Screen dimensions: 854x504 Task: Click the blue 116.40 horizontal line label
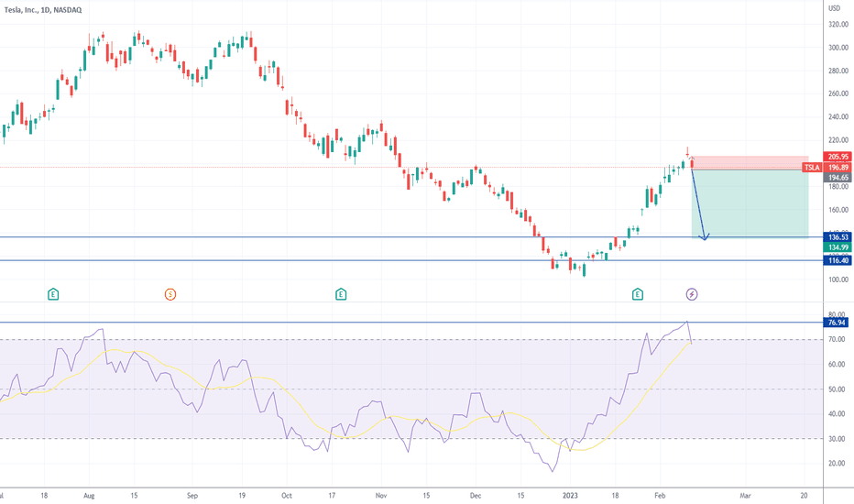pyautogui.click(x=838, y=260)
